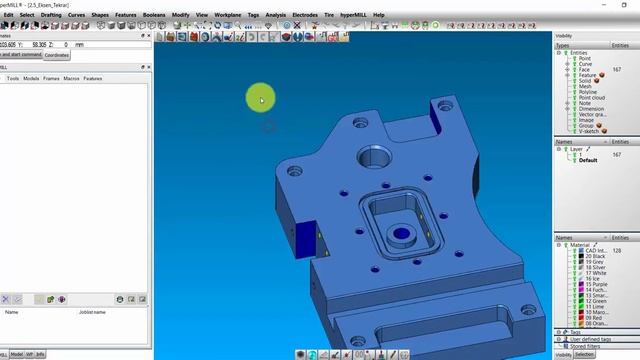Viewport: 640px width, 360px height.
Task: Click the crossed tools icon below the job list
Action: point(5,300)
